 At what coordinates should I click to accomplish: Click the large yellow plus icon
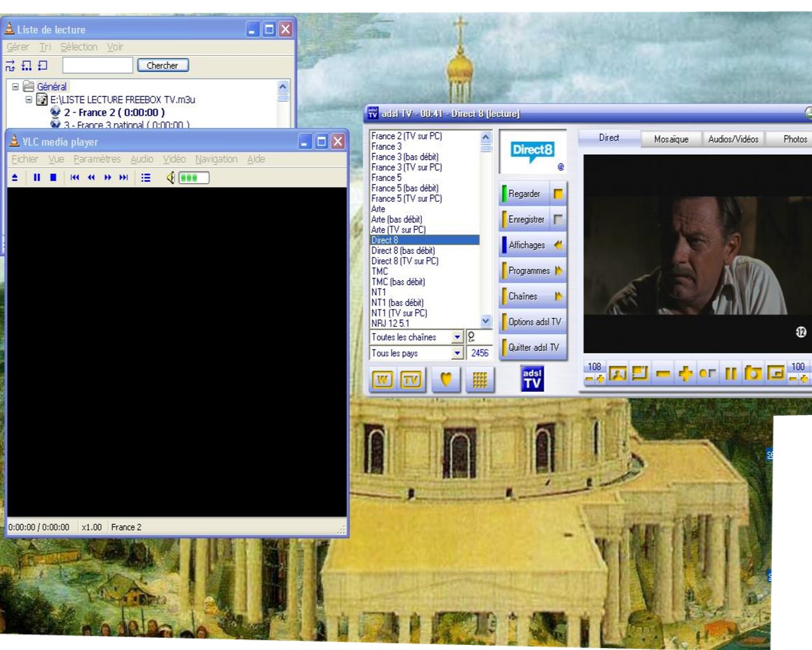pos(685,374)
